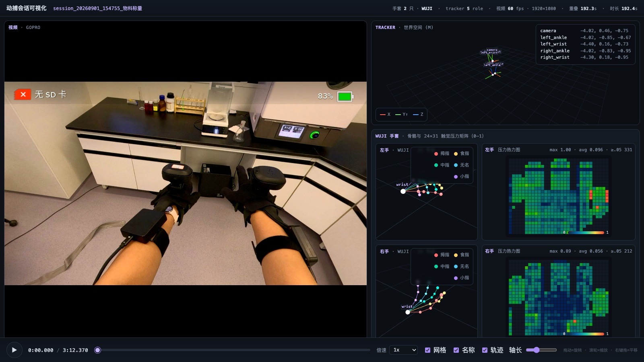Click the right_ankle coordinates row
644x362 pixels.
pyautogui.click(x=586, y=51)
